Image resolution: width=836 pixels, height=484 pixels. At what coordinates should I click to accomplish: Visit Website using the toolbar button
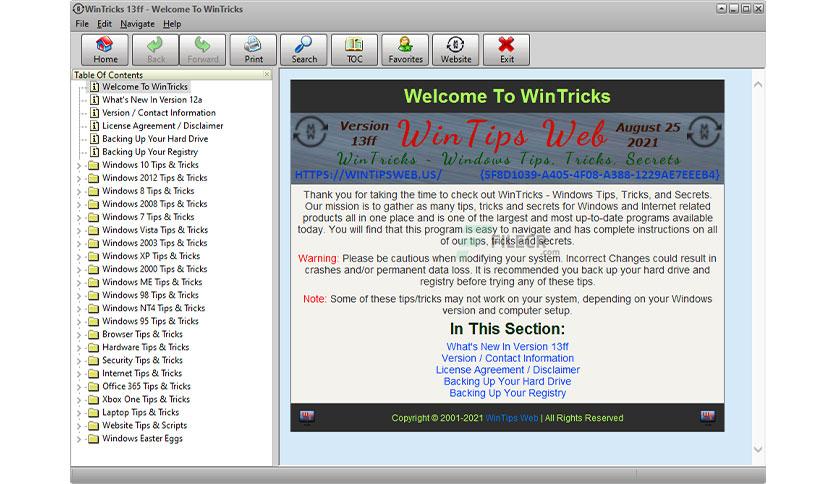[456, 50]
